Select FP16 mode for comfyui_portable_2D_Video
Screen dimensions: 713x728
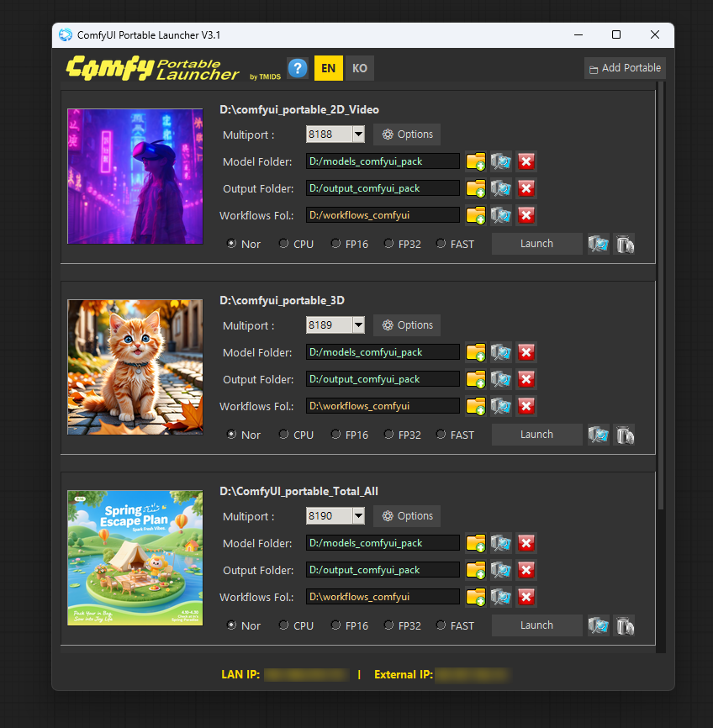click(350, 245)
